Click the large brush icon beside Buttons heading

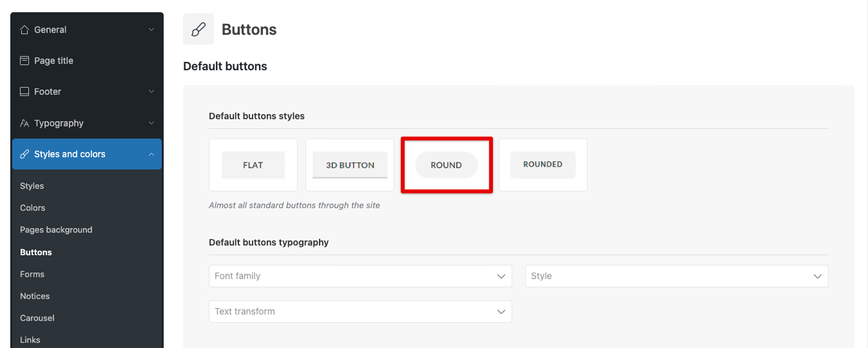click(x=198, y=30)
